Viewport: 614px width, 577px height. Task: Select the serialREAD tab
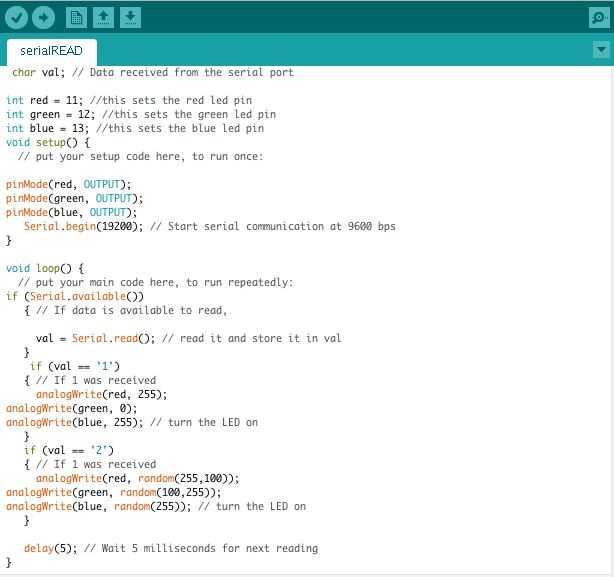[52, 51]
